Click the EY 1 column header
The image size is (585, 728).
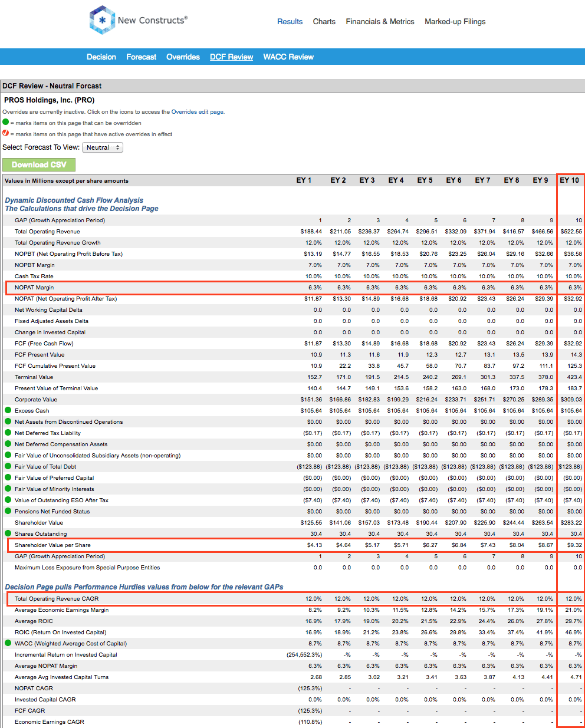pos(304,180)
